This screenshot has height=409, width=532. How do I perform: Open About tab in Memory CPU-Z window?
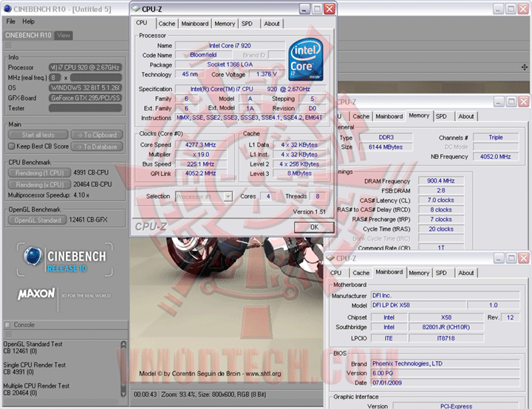pyautogui.click(x=465, y=117)
